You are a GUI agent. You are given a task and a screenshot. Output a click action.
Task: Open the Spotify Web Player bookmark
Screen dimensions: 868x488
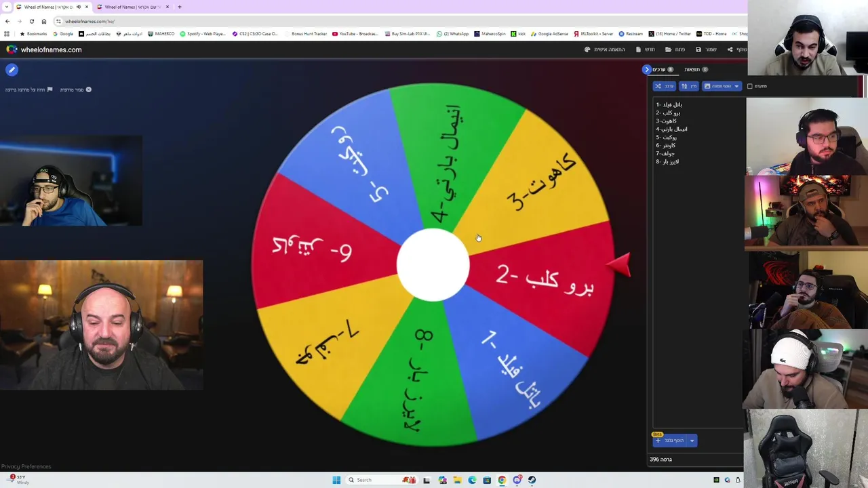[203, 34]
